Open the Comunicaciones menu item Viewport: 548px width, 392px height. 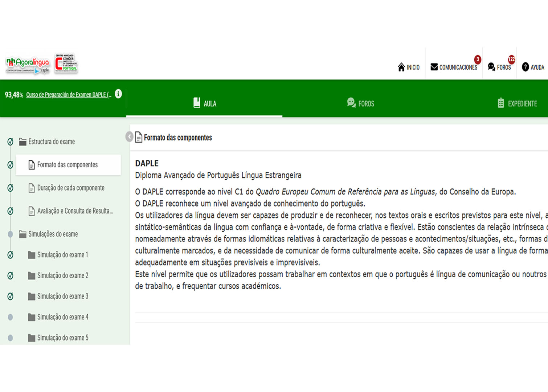coord(454,67)
